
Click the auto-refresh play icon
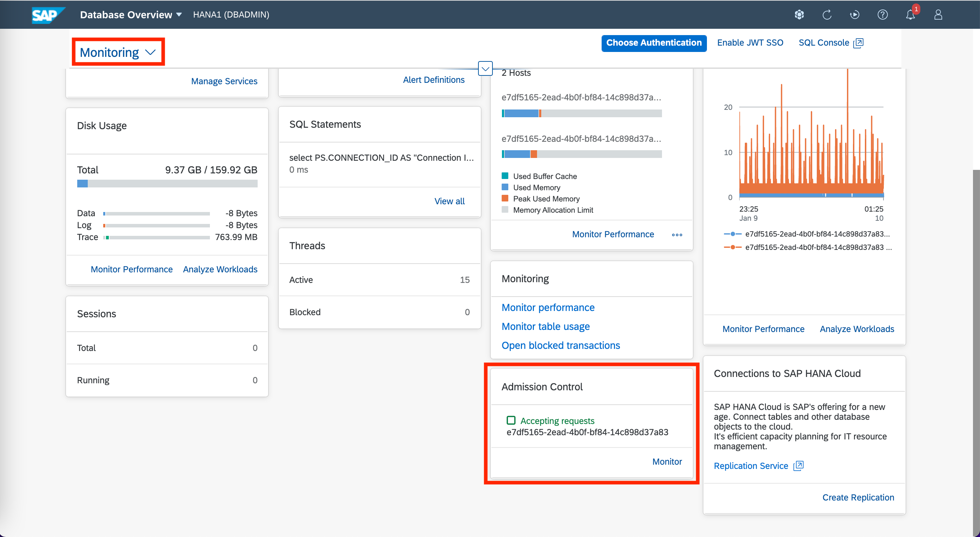point(854,14)
